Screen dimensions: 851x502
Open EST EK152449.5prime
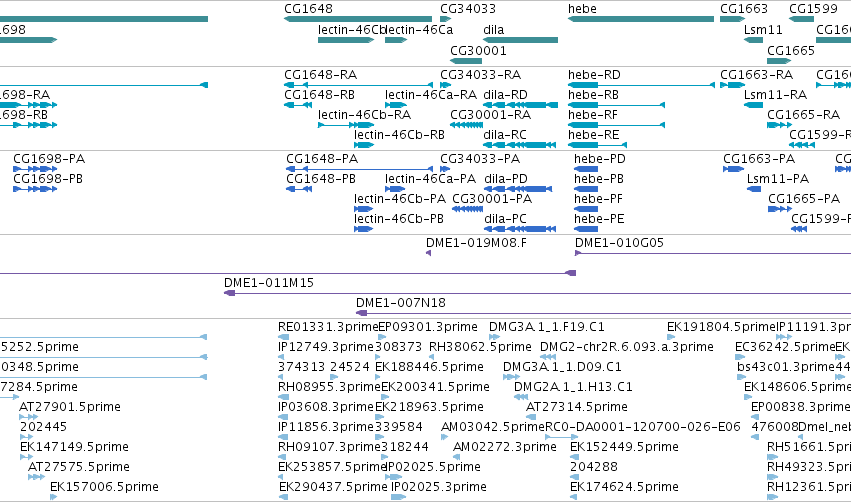[x=624, y=447]
